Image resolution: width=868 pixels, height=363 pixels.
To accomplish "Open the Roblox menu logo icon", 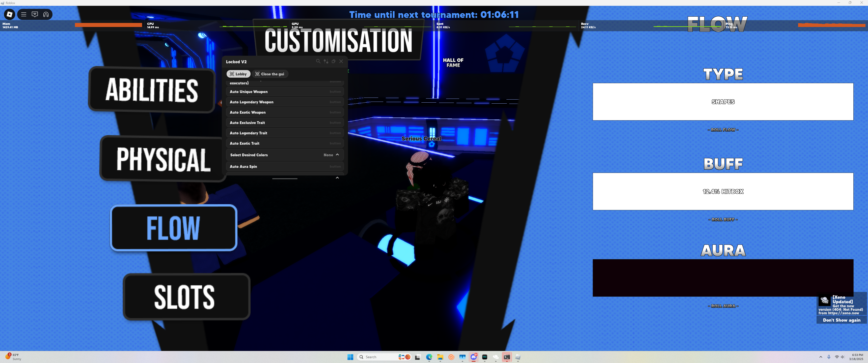I will pos(9,14).
